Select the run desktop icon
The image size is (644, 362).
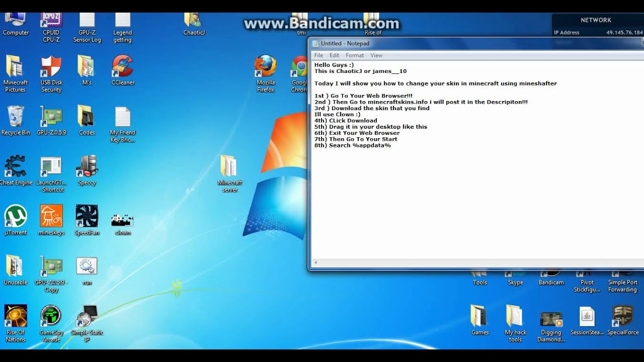click(87, 270)
